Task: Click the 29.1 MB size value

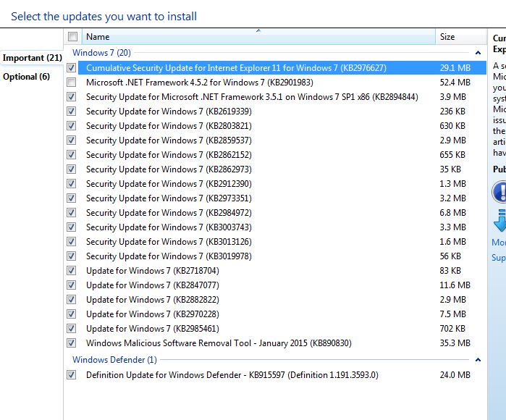Action: pos(455,68)
